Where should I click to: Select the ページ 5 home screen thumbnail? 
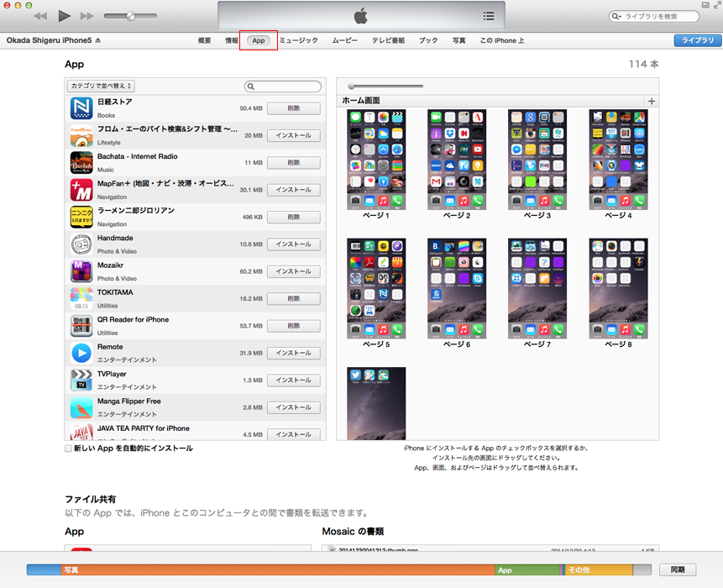point(376,289)
